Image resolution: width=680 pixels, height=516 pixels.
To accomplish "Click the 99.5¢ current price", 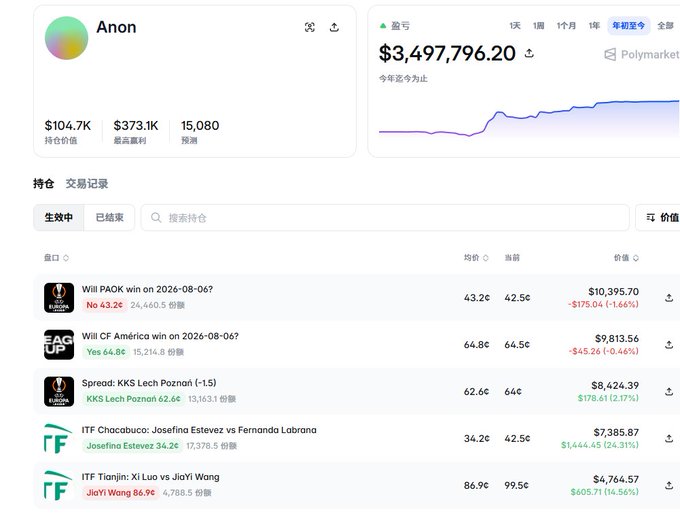I will click(x=516, y=485).
